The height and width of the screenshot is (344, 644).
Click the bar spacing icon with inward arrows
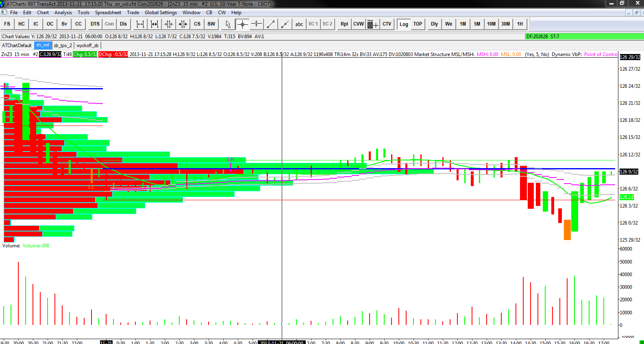coord(154,24)
